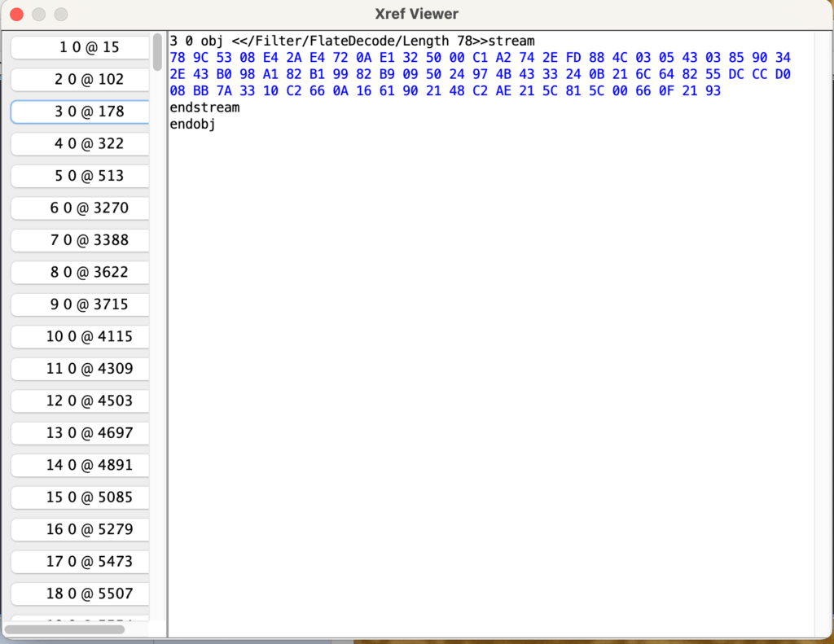Viewport: 834px width, 644px height.
Task: Open object 2 0 @ 102 in viewer
Action: (x=79, y=79)
